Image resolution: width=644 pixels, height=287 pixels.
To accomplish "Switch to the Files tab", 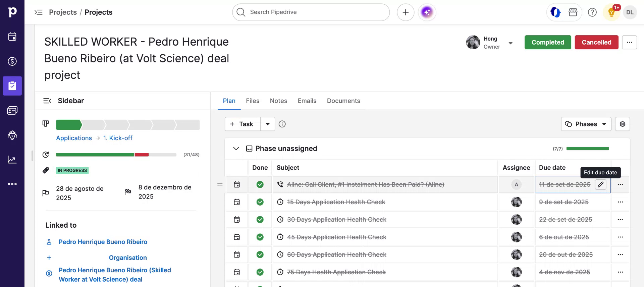I will pos(253,101).
